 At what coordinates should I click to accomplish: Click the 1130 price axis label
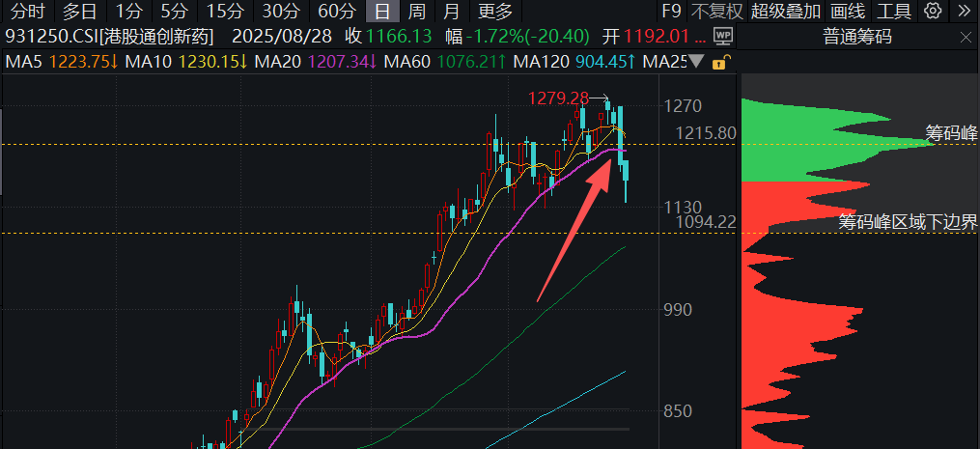pyautogui.click(x=683, y=207)
